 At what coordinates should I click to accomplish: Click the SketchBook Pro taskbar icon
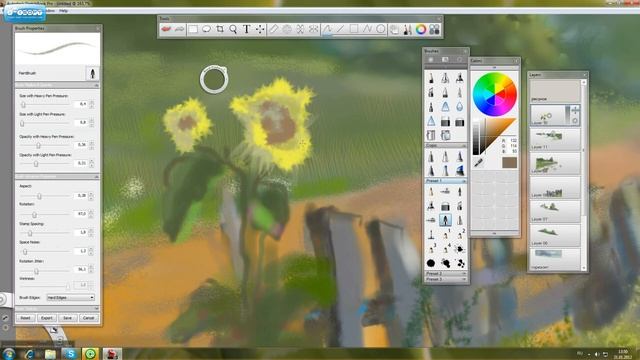tap(111, 353)
